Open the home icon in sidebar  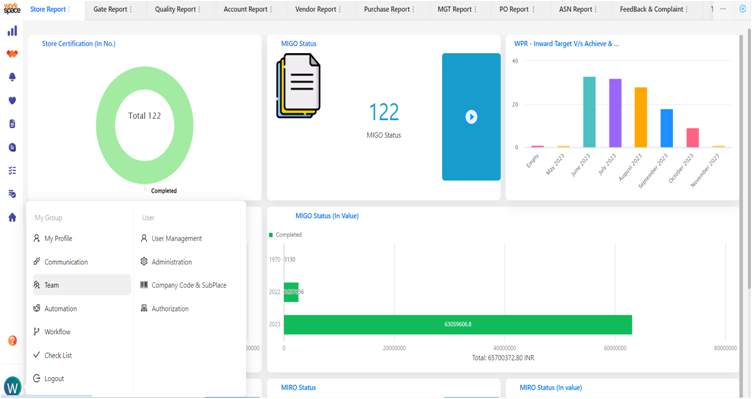pyautogui.click(x=12, y=217)
